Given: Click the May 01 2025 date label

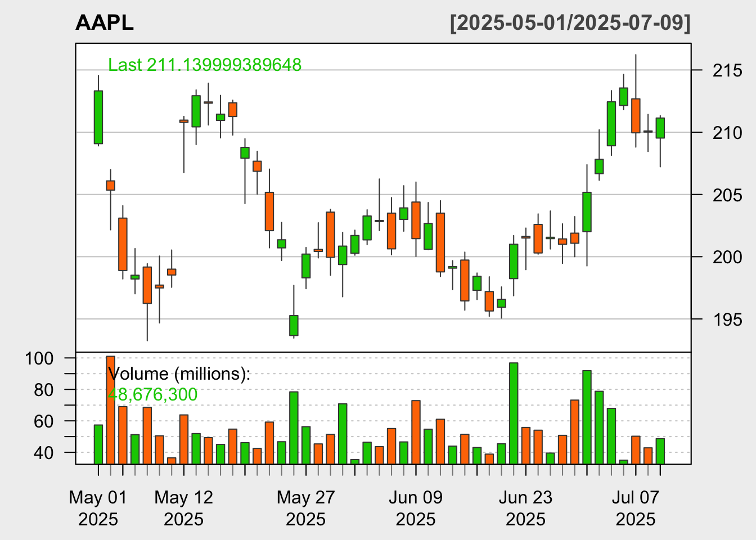Looking at the screenshot, I should (x=98, y=508).
